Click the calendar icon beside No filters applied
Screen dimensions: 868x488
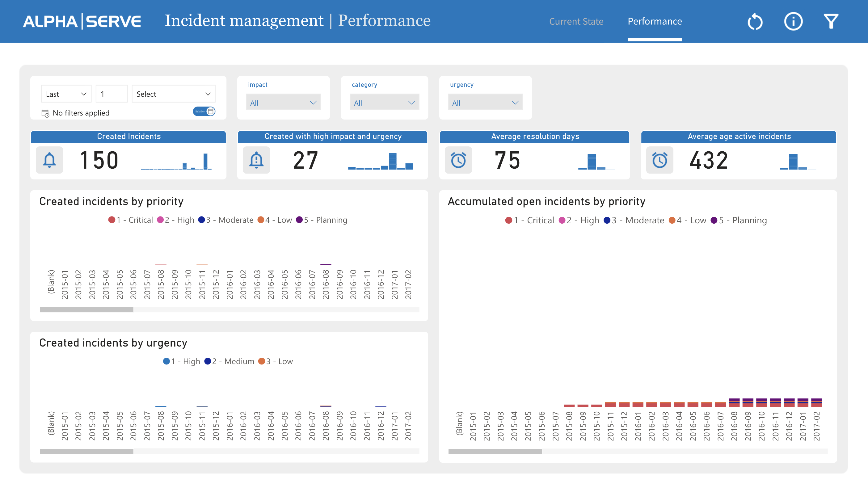coord(45,113)
